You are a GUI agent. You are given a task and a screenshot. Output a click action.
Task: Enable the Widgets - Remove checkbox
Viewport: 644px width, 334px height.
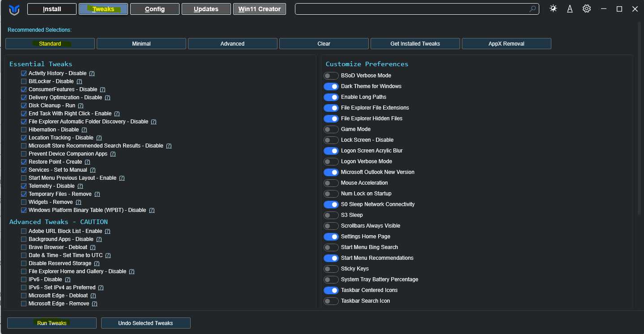(24, 202)
